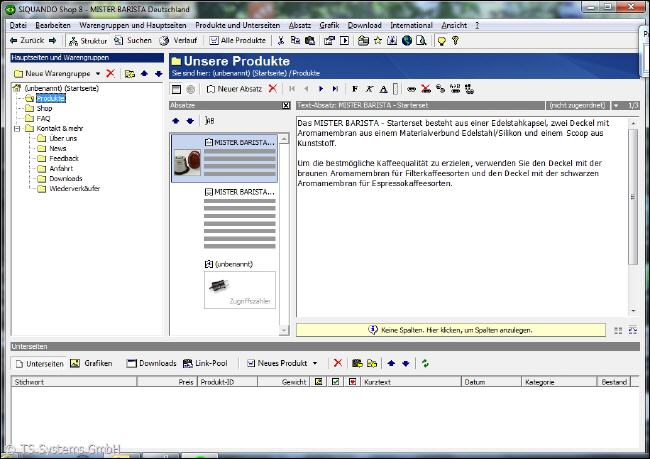Open Produkte und Unterseiten menu

(x=238, y=25)
